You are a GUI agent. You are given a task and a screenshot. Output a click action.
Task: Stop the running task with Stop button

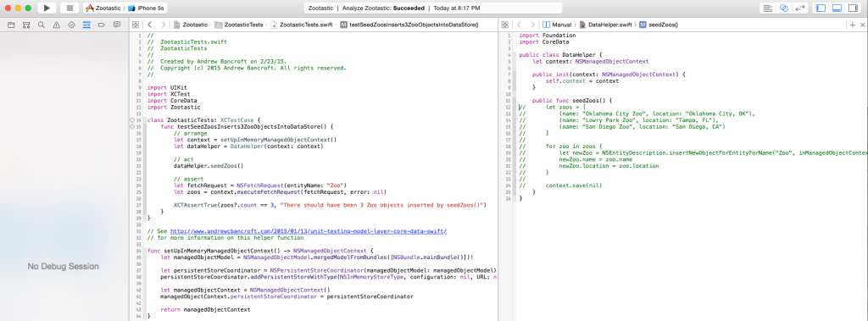[x=70, y=8]
